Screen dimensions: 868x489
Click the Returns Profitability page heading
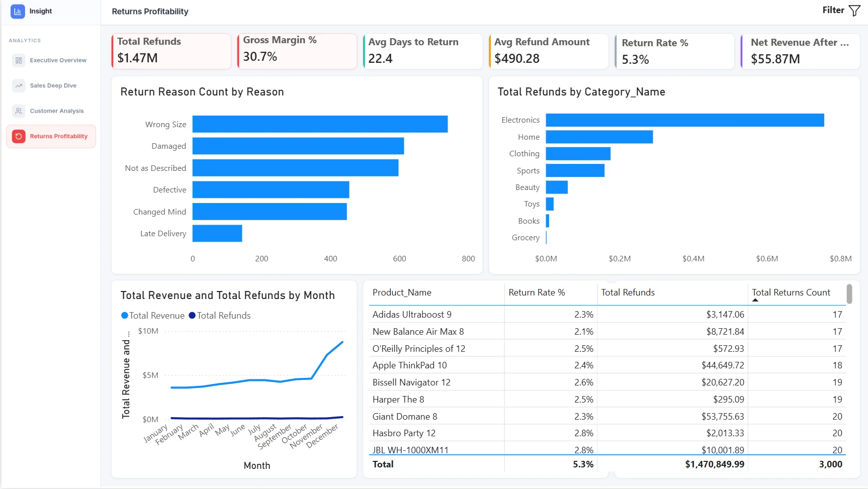150,12
